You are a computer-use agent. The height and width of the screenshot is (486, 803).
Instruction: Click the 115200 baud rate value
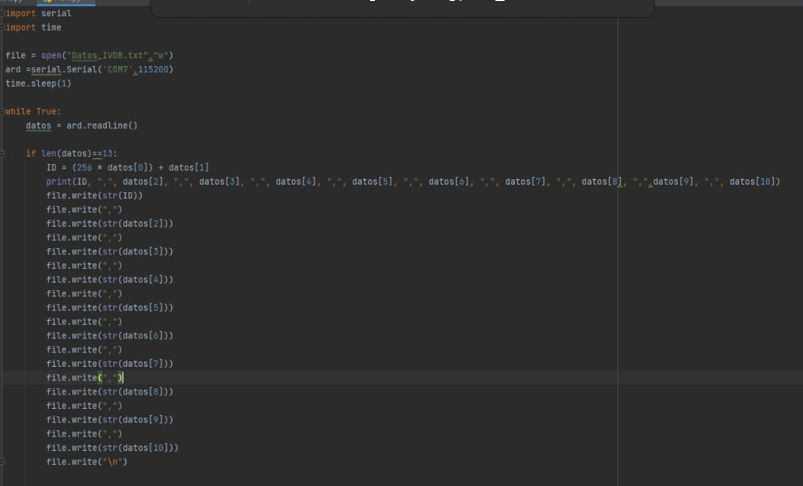[x=153, y=69]
